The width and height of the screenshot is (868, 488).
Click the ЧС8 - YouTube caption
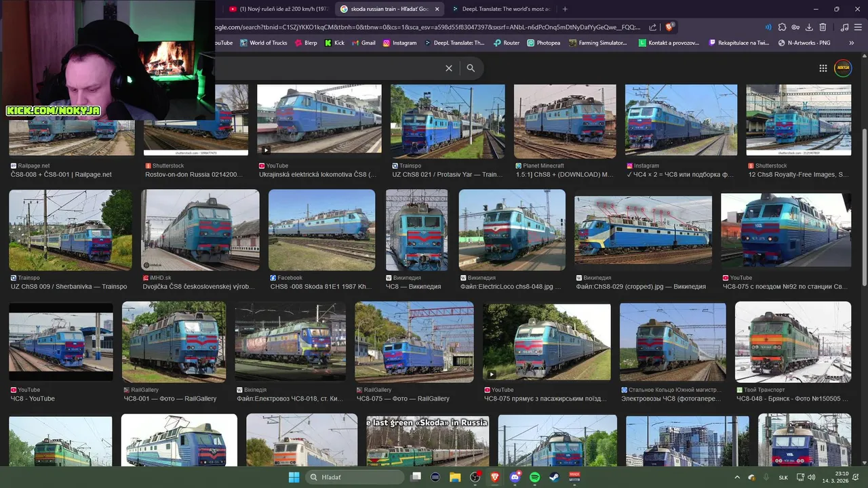(x=33, y=399)
